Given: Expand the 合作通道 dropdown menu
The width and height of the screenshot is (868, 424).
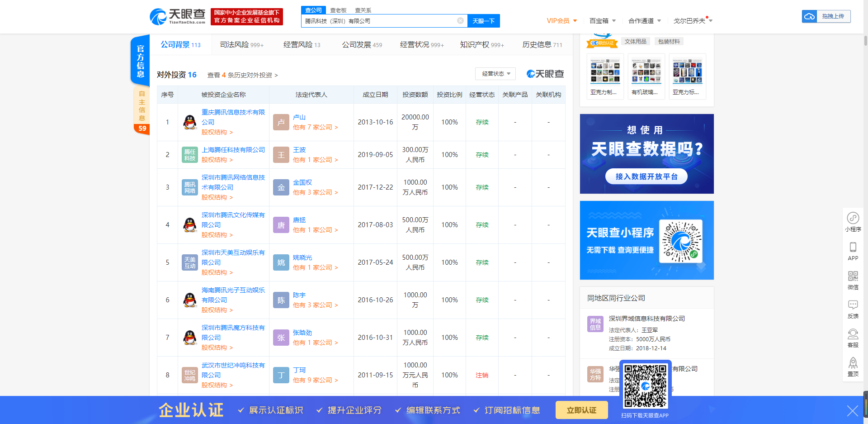Looking at the screenshot, I should point(645,21).
